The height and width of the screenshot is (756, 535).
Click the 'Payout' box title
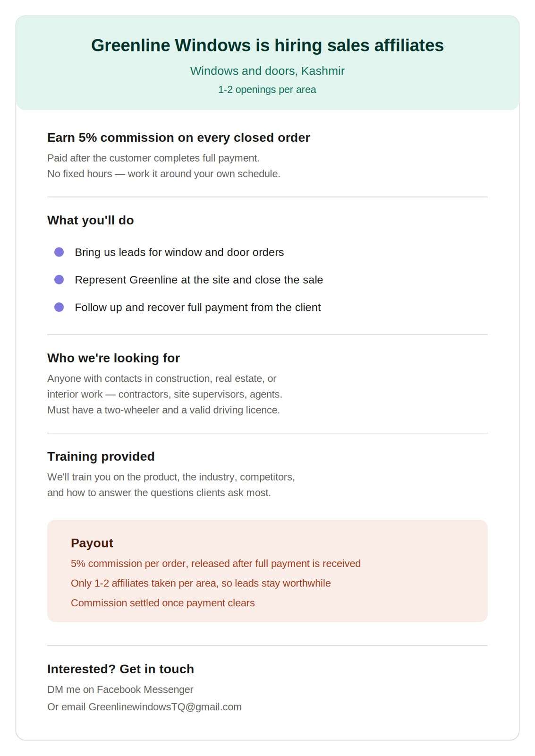click(92, 543)
